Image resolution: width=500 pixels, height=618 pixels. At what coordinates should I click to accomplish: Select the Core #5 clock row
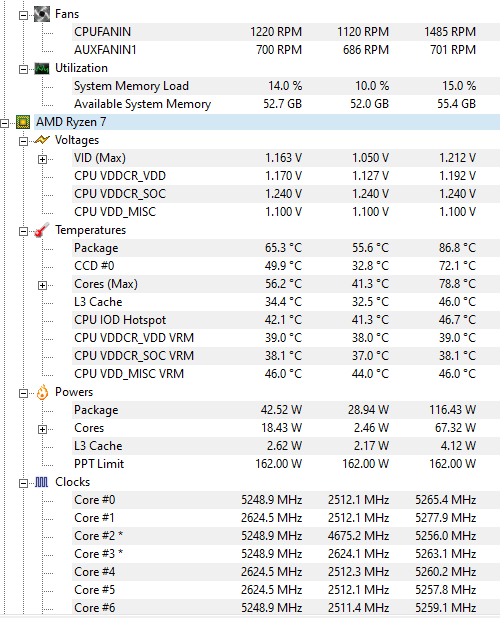pyautogui.click(x=286, y=590)
